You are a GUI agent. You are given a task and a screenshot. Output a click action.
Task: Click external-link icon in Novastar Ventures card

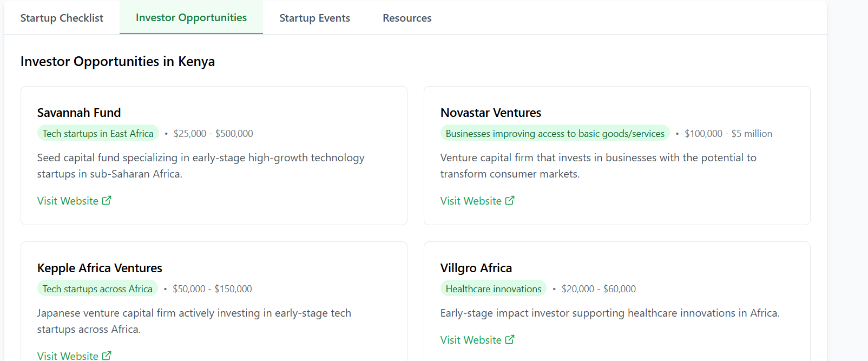(510, 200)
